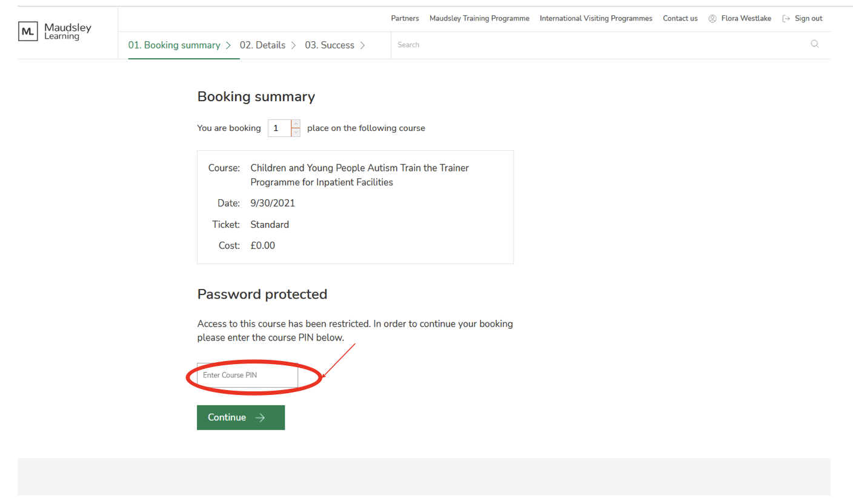Click the site Search box

coord(600,45)
